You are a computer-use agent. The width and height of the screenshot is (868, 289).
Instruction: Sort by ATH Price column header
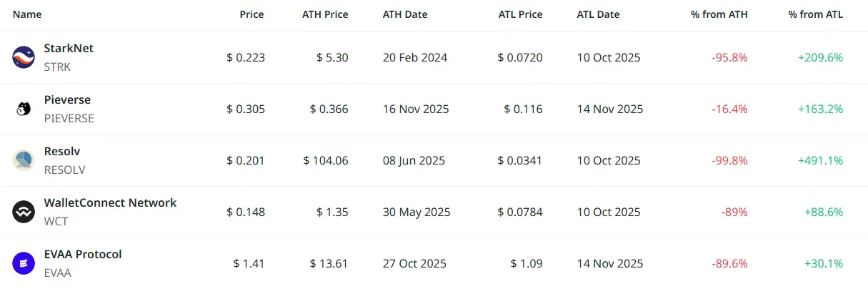point(325,14)
